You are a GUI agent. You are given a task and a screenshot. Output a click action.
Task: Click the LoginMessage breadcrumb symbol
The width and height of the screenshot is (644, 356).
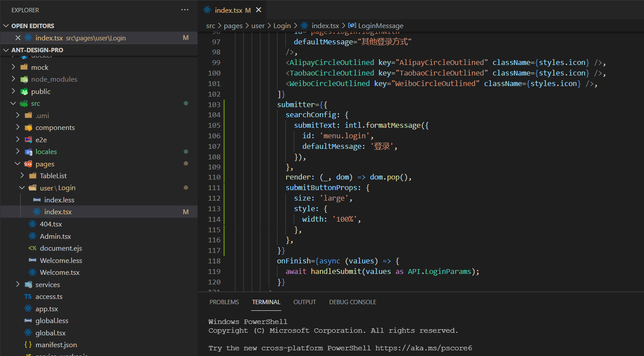[380, 26]
